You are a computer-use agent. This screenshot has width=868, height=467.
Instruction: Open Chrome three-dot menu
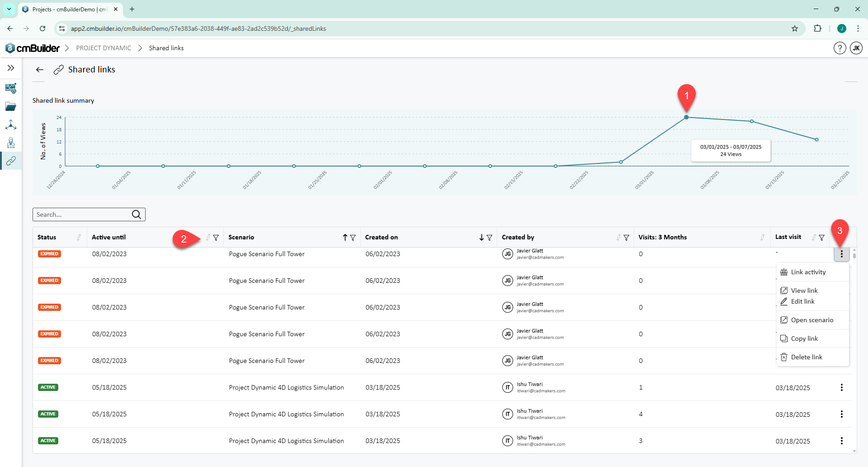click(858, 29)
